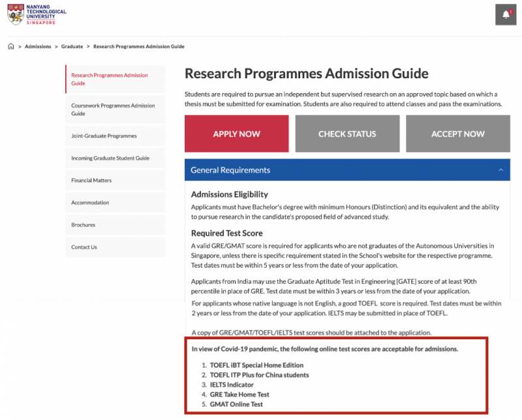
Task: Click the Research Programmes Admission Guide heading
Action: (x=307, y=74)
